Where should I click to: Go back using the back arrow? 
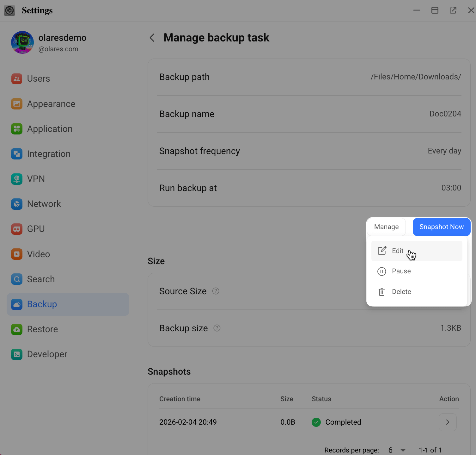152,38
